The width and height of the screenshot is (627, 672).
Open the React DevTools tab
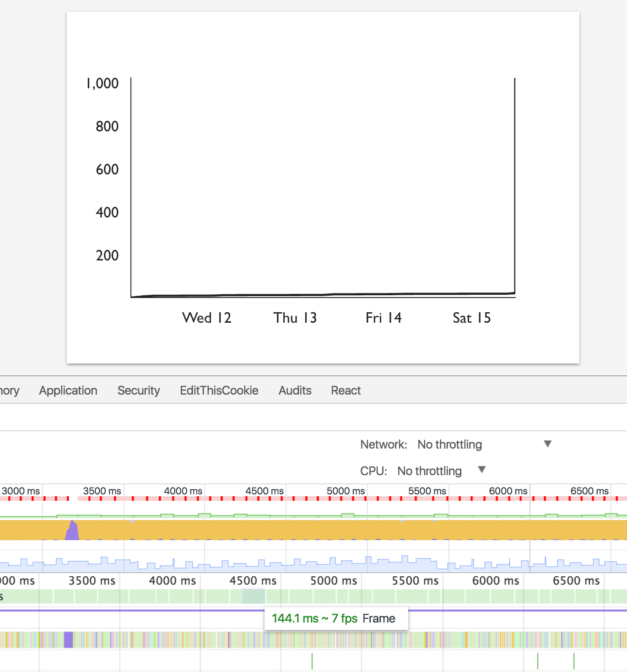pyautogui.click(x=346, y=390)
